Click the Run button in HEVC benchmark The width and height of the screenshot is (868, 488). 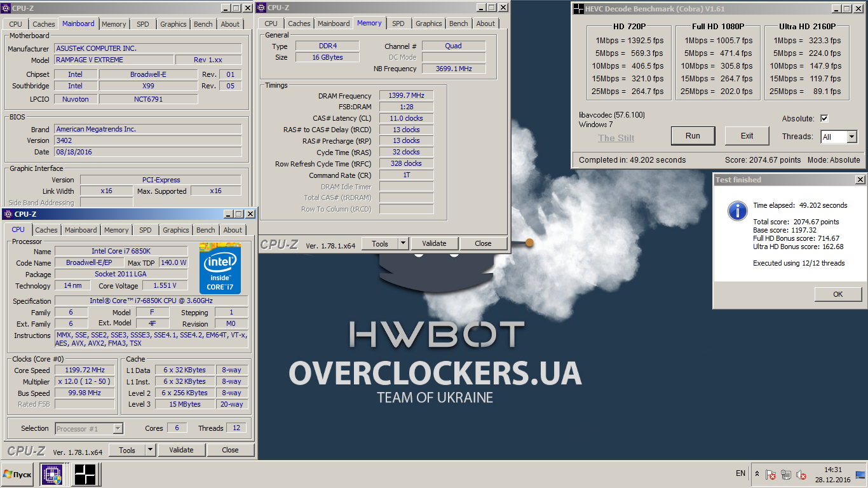[x=693, y=135]
